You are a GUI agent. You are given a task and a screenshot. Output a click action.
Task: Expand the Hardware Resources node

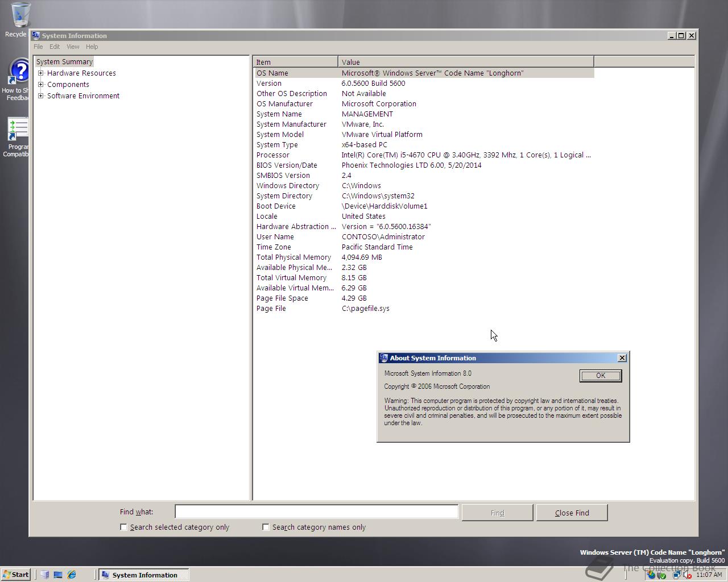(40, 73)
